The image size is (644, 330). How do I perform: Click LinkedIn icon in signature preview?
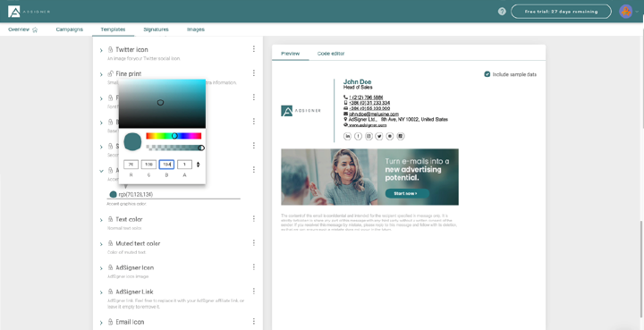(x=347, y=136)
